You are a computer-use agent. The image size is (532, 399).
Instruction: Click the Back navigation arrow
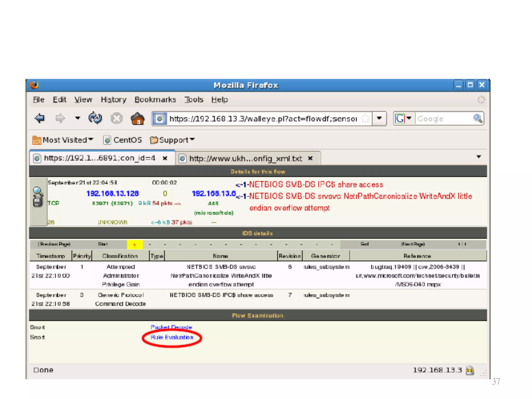[40, 118]
